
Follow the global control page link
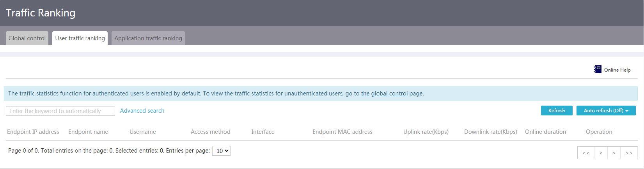coord(384,93)
